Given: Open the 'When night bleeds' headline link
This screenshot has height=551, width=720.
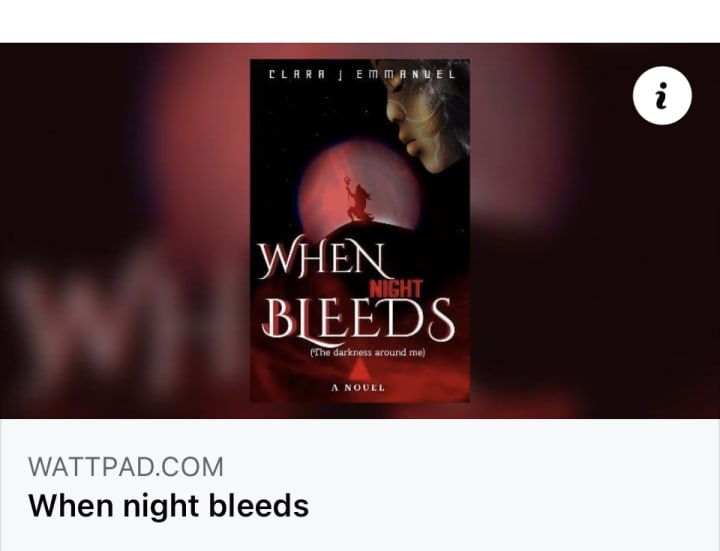Looking at the screenshot, I should pyautogui.click(x=169, y=506).
